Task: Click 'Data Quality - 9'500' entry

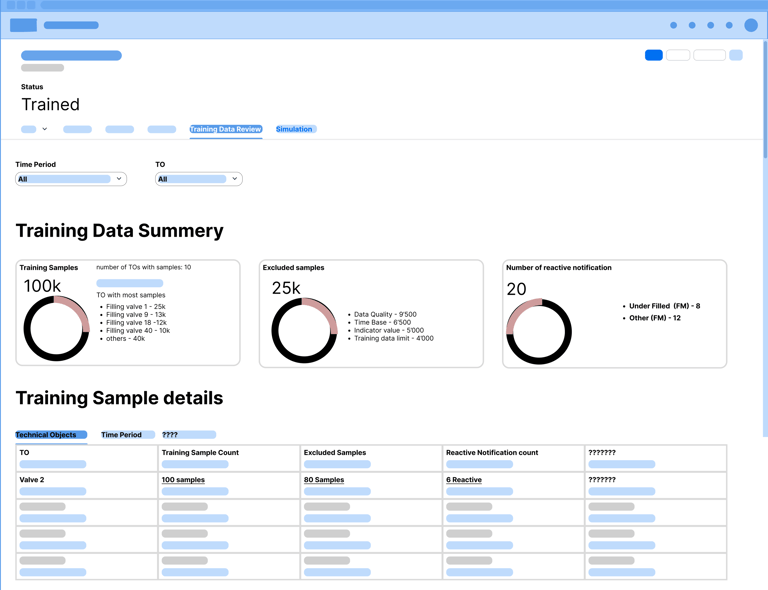Action: tap(385, 315)
